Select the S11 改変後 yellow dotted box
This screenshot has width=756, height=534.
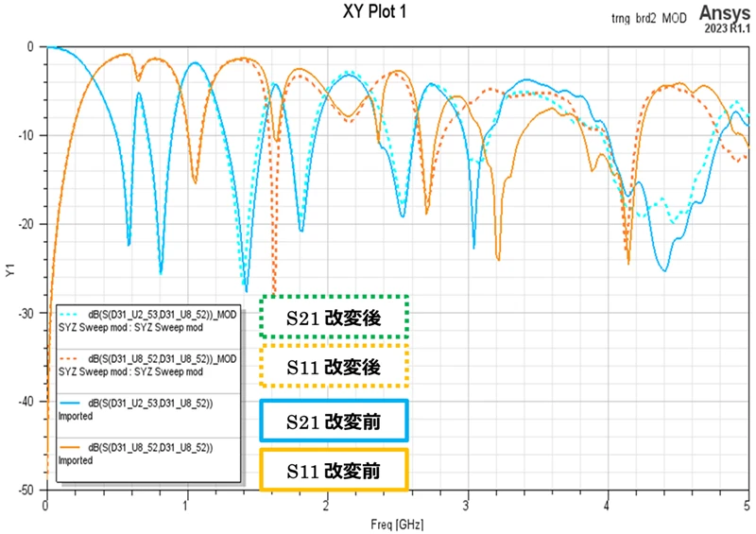334,366
